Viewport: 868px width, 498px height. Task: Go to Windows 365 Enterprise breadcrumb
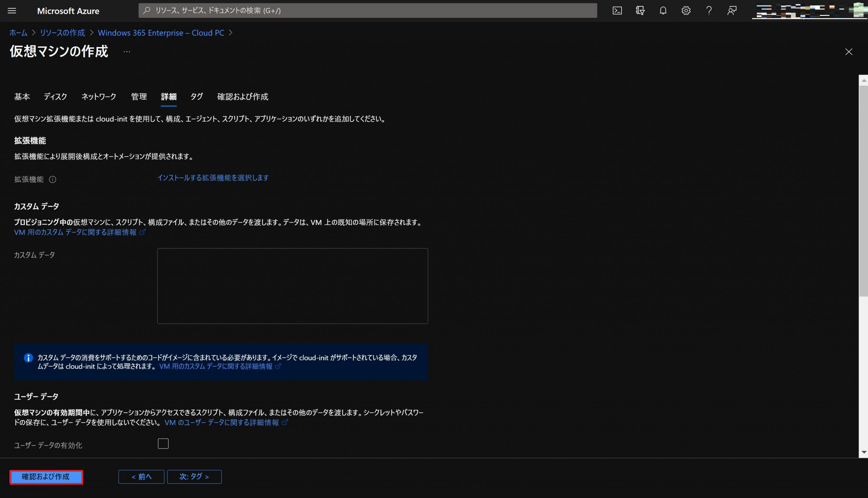click(x=161, y=33)
